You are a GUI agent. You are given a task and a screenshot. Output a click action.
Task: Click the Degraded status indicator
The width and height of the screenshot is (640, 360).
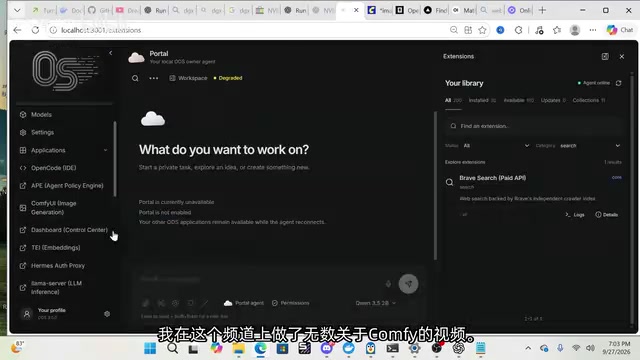coord(228,78)
